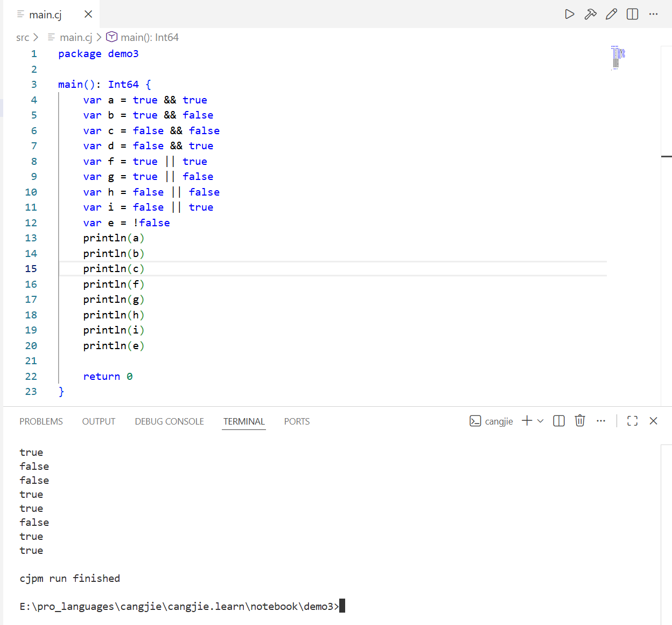This screenshot has height=625, width=672.
Task: Click the 'main(): Int64 {' code line
Action: point(104,84)
